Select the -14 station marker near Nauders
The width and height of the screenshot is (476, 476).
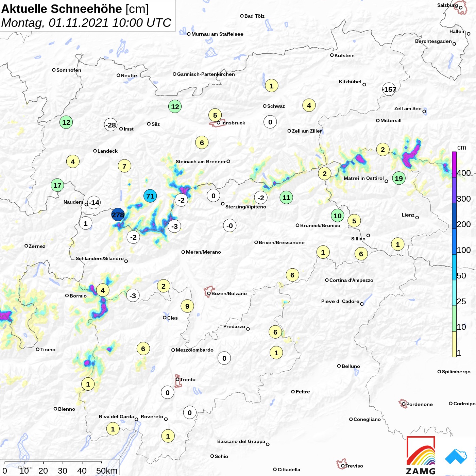tap(94, 203)
